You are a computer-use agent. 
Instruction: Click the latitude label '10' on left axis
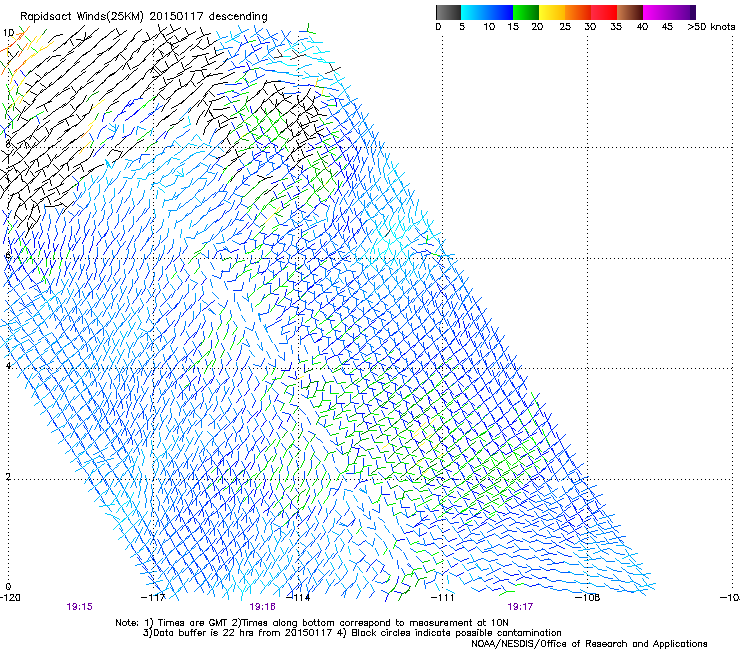coord(8,33)
